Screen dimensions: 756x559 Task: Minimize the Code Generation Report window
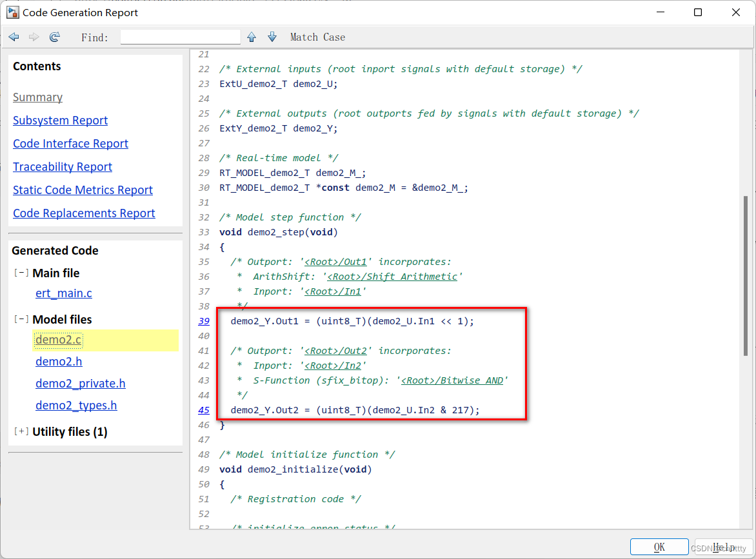click(x=661, y=12)
